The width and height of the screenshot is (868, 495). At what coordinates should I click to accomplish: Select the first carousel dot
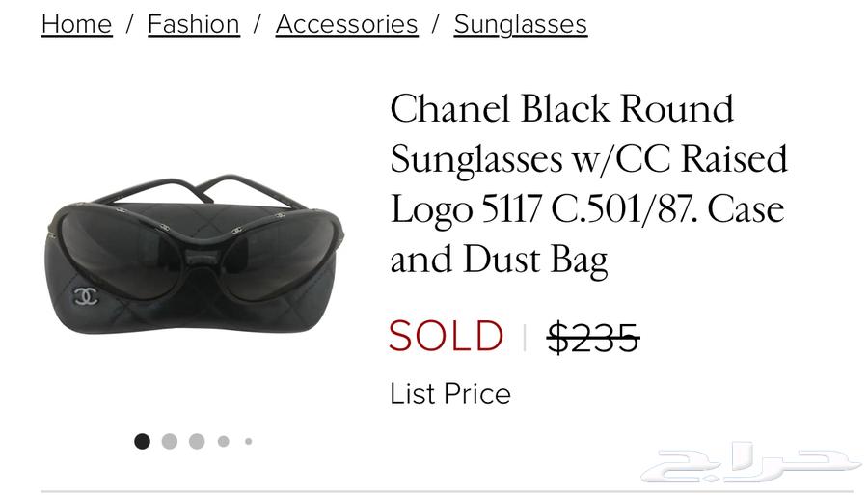click(142, 441)
